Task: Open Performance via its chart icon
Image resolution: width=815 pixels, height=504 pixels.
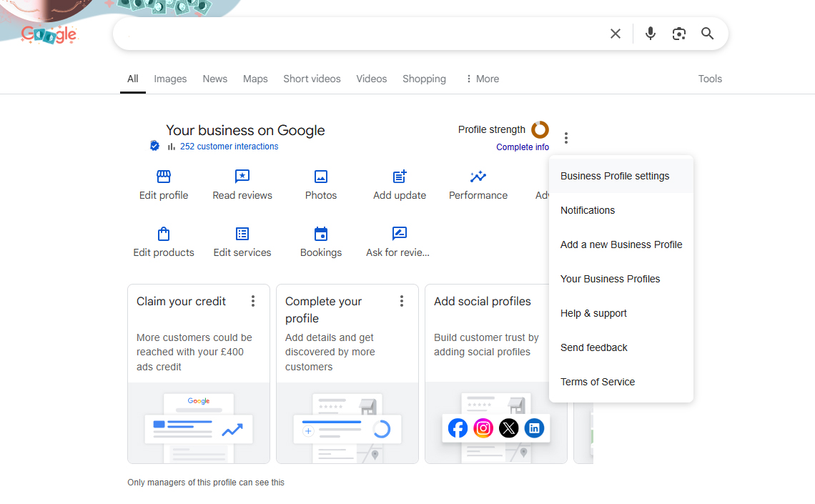Action: tap(478, 176)
